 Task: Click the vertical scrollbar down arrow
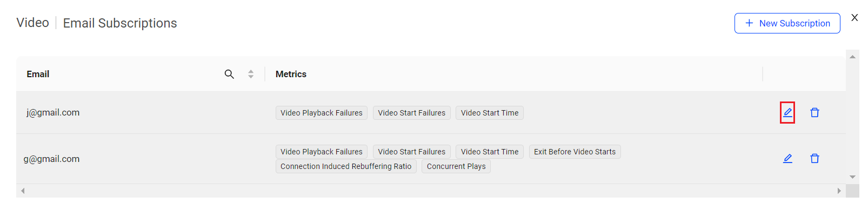(x=852, y=177)
